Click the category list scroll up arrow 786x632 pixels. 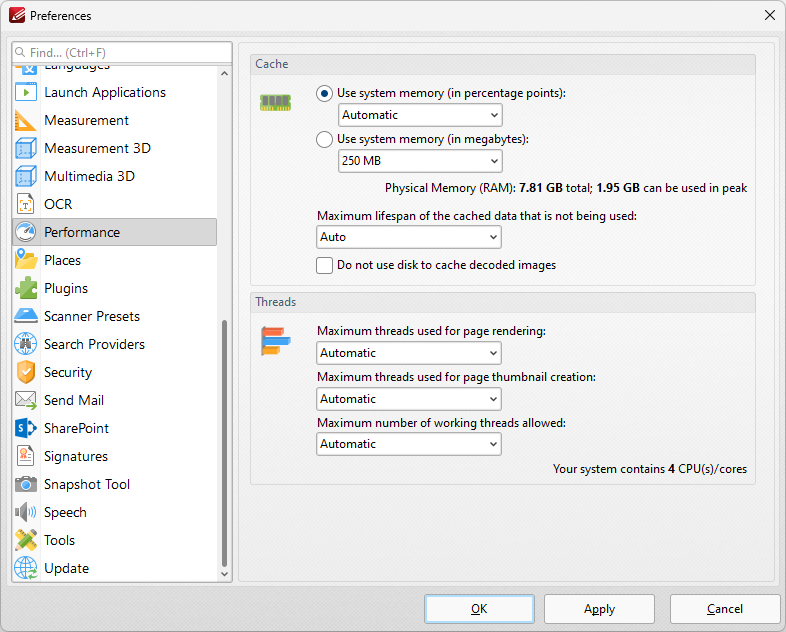pyautogui.click(x=225, y=74)
